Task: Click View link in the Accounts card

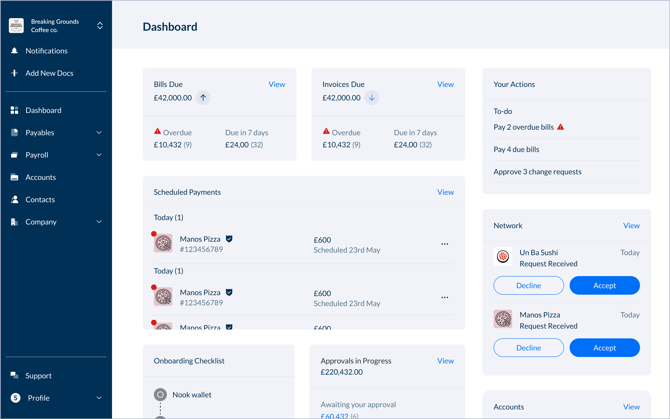Action: (631, 407)
